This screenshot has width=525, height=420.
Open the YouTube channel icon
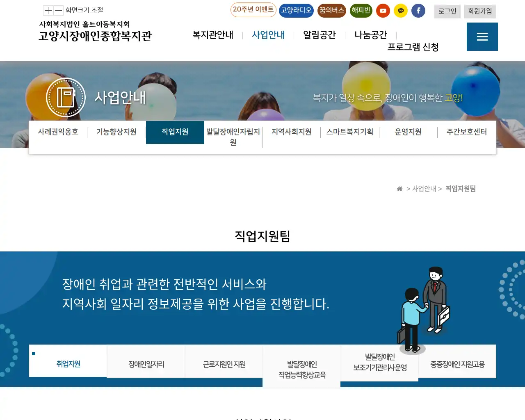383,11
